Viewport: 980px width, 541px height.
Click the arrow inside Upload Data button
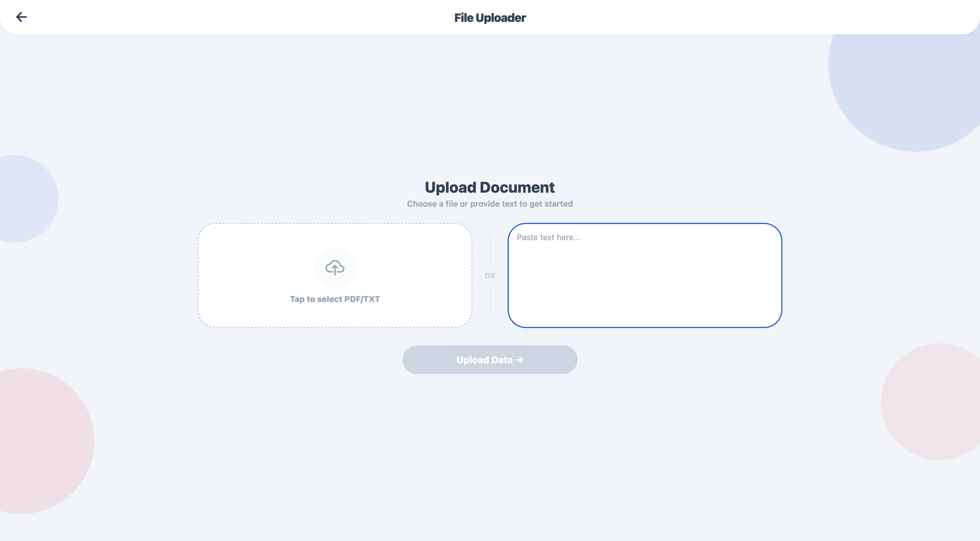pos(519,360)
